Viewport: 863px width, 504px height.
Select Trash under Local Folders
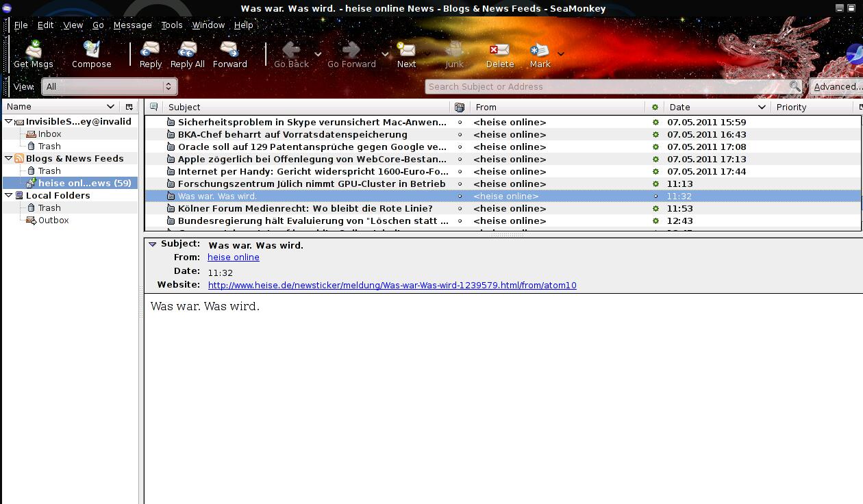coord(49,207)
